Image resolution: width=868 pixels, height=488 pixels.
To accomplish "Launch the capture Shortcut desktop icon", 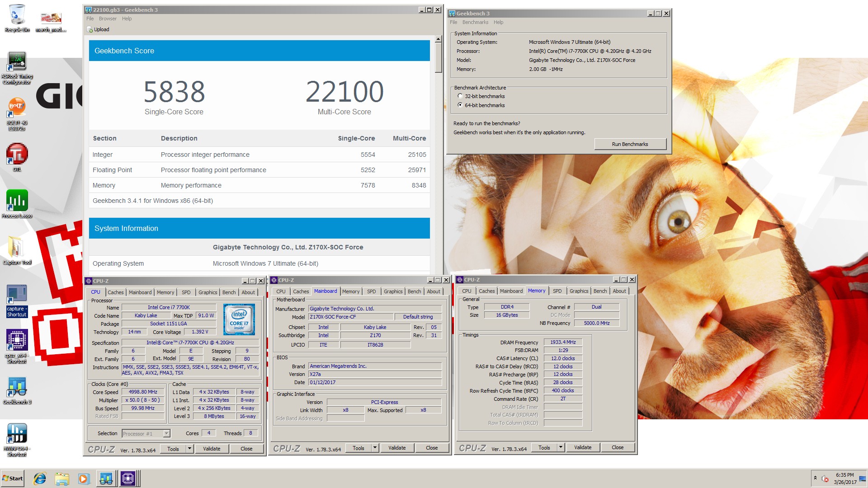I will coord(17,301).
